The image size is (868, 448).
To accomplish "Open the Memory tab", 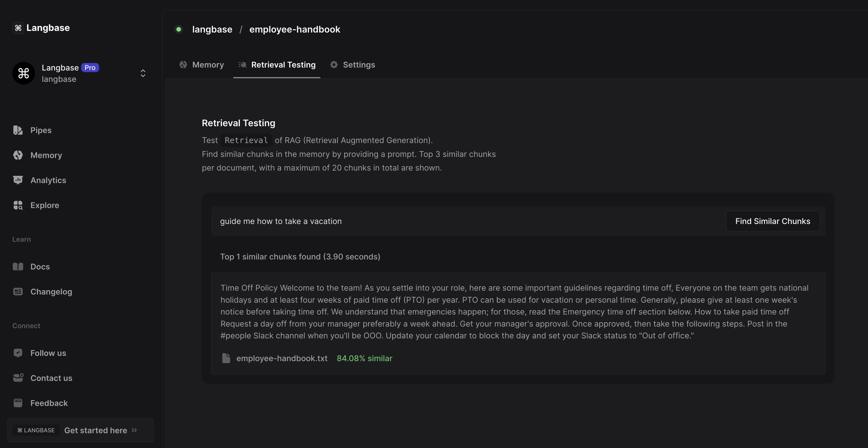I will point(201,65).
